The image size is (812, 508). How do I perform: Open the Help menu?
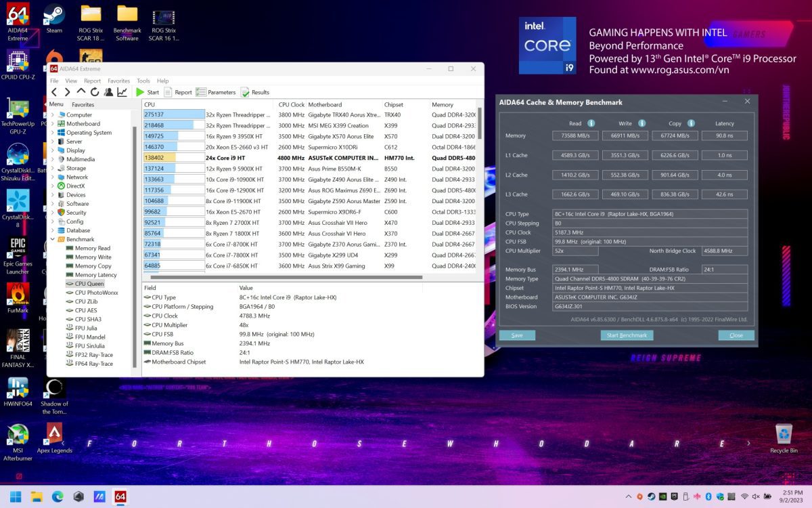coord(163,81)
